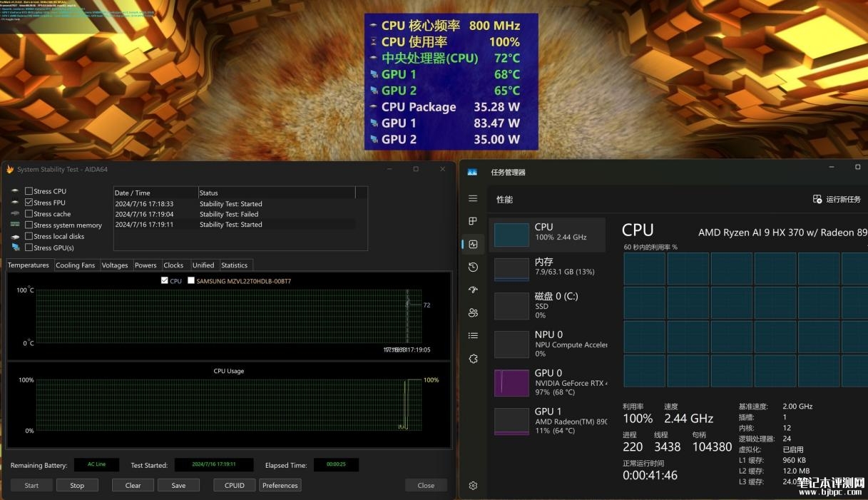Select CPU graph thumbnail in performance list
Viewport: 868px width, 500px height.
[511, 234]
